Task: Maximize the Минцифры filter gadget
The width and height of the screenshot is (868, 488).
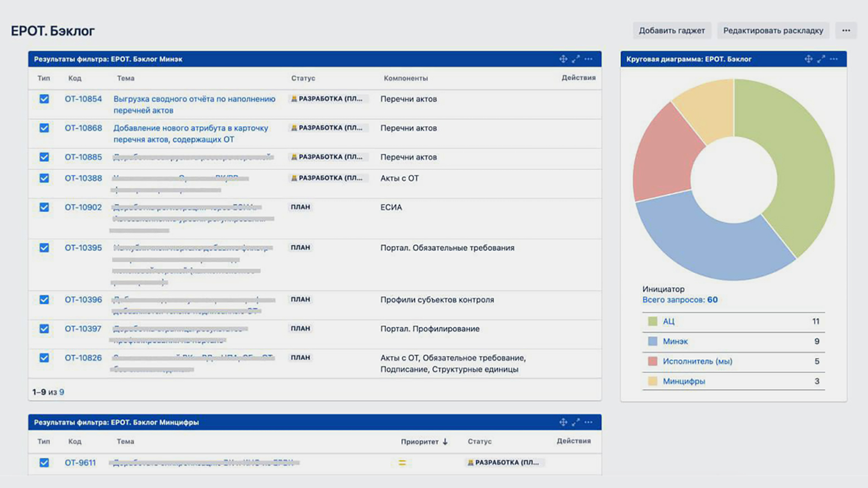Action: coord(575,422)
